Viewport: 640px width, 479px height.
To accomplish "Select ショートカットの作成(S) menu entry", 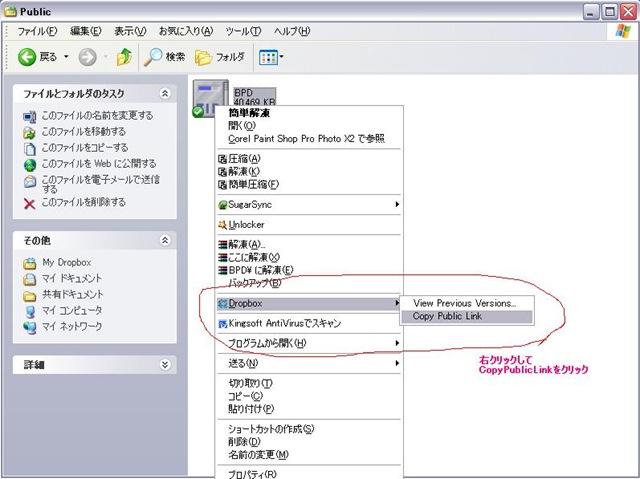I will click(x=309, y=429).
